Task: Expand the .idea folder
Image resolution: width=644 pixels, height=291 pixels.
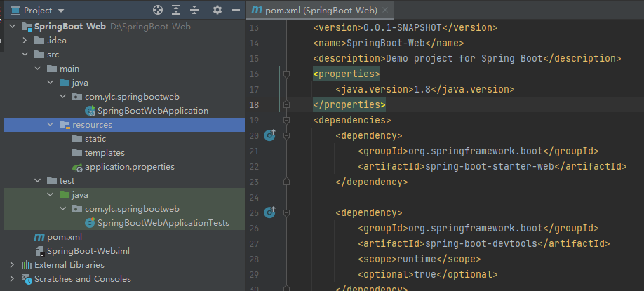Action: 25,41
